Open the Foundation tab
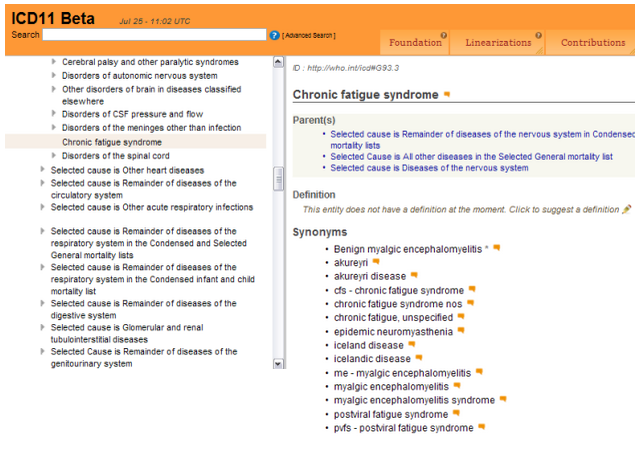640x449 pixels. tap(415, 43)
